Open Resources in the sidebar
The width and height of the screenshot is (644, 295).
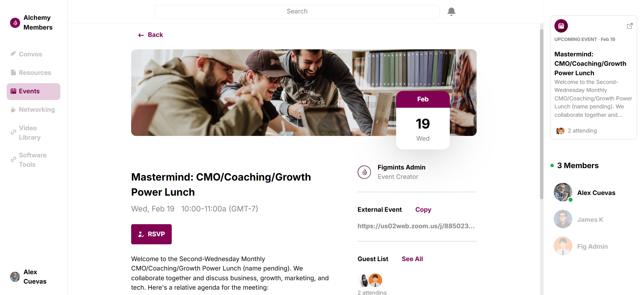(x=35, y=72)
